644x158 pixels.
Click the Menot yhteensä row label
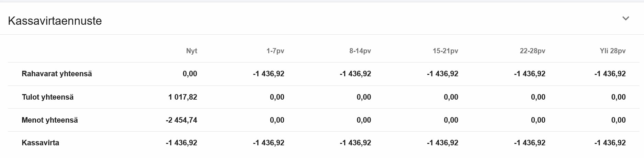[50, 120]
